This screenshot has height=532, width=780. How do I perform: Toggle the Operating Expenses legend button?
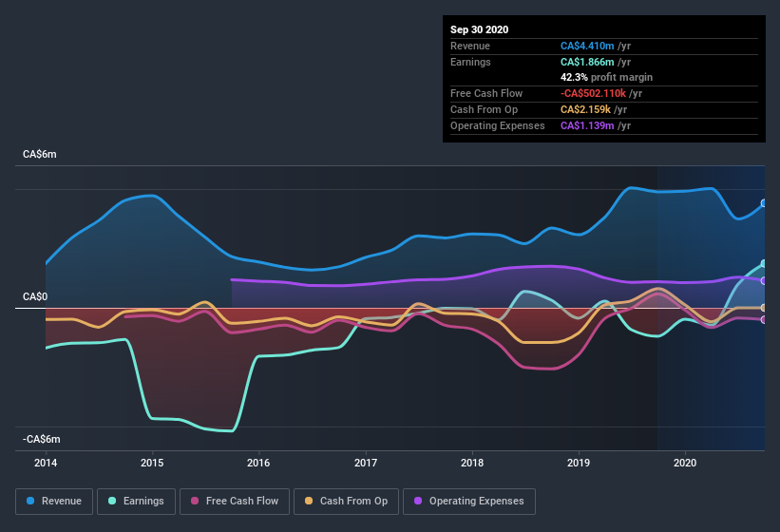[x=469, y=502]
